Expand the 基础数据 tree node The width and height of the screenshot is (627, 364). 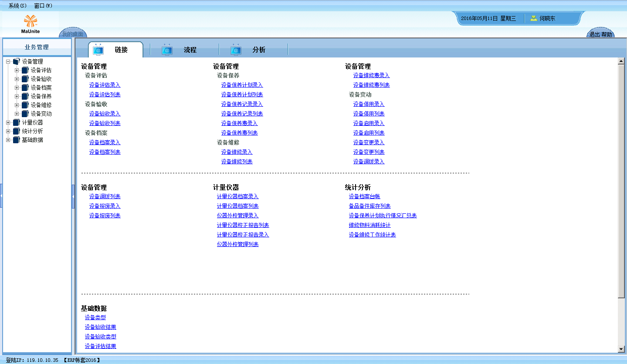[8, 140]
